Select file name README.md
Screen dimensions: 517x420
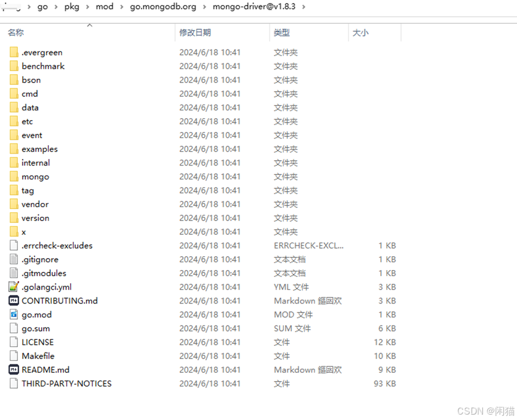[45, 370]
